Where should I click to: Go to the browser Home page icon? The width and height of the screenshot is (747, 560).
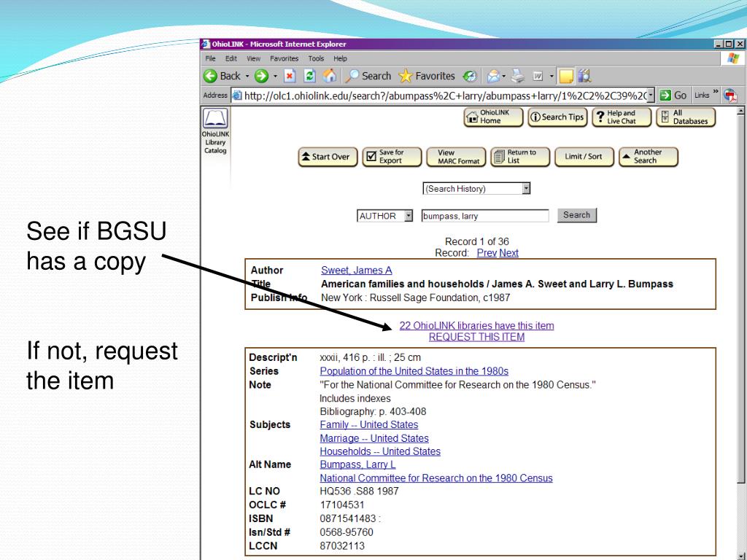329,76
